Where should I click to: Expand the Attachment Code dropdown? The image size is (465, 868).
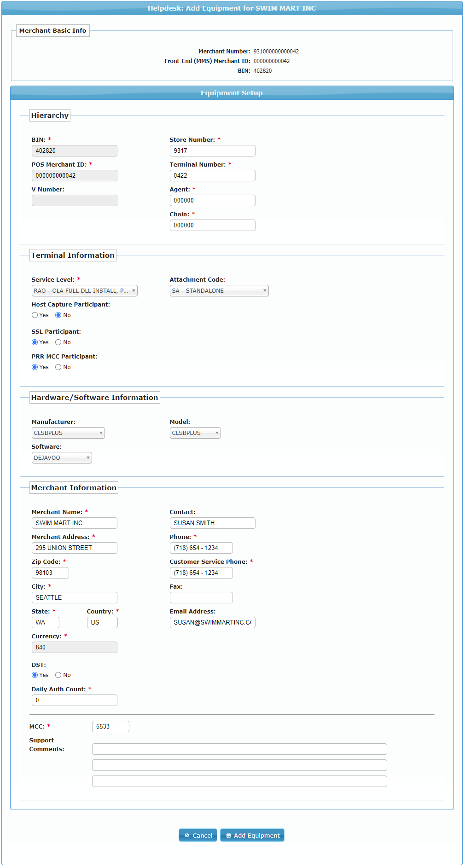tap(219, 291)
